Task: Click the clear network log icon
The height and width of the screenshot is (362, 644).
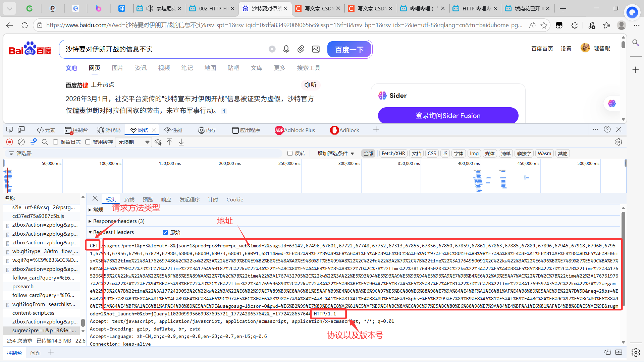Action: pyautogui.click(x=21, y=142)
